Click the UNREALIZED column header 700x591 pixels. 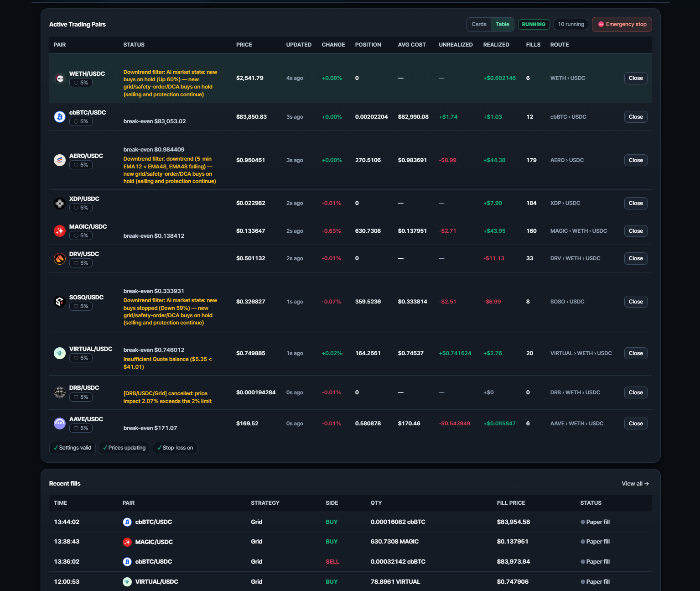(456, 45)
